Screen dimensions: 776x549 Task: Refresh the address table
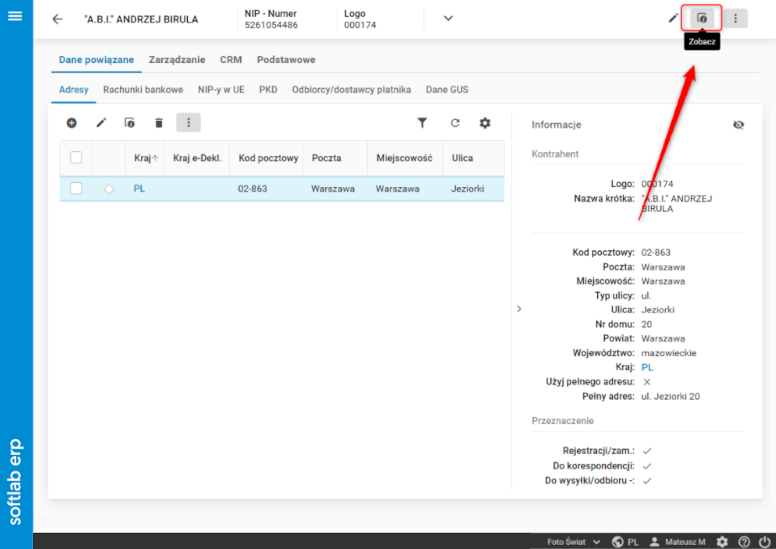(455, 123)
